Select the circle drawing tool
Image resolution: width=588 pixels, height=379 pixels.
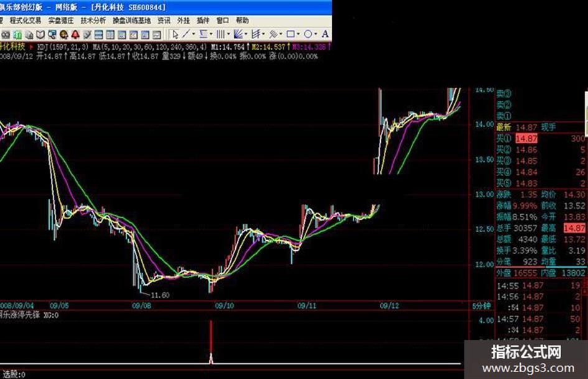tap(308, 34)
